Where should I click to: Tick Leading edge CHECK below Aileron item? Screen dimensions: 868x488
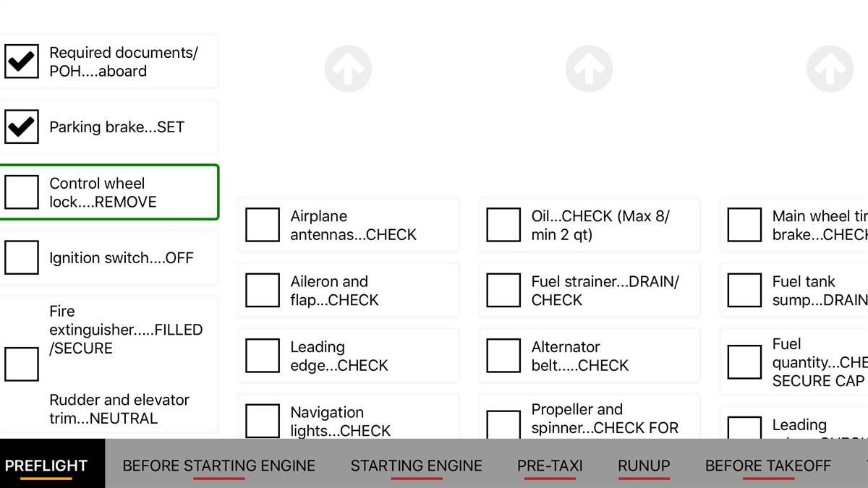pos(263,356)
